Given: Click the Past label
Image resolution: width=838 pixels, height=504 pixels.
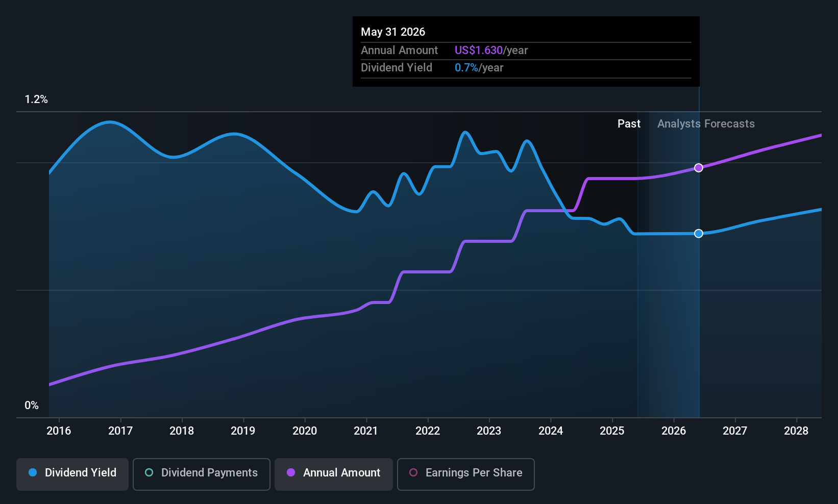Looking at the screenshot, I should (629, 123).
